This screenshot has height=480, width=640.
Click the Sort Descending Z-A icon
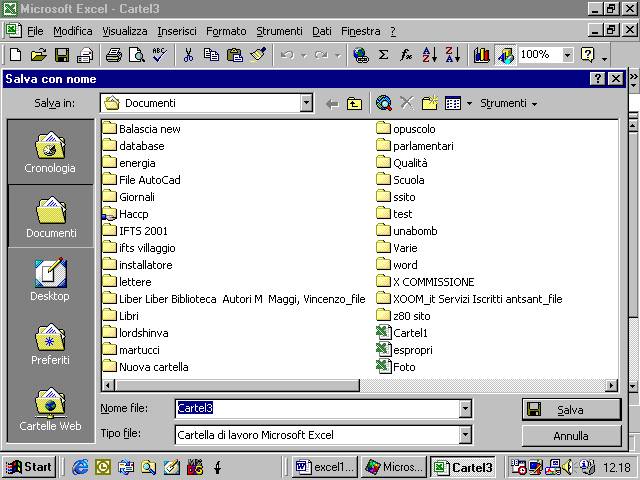[453, 55]
